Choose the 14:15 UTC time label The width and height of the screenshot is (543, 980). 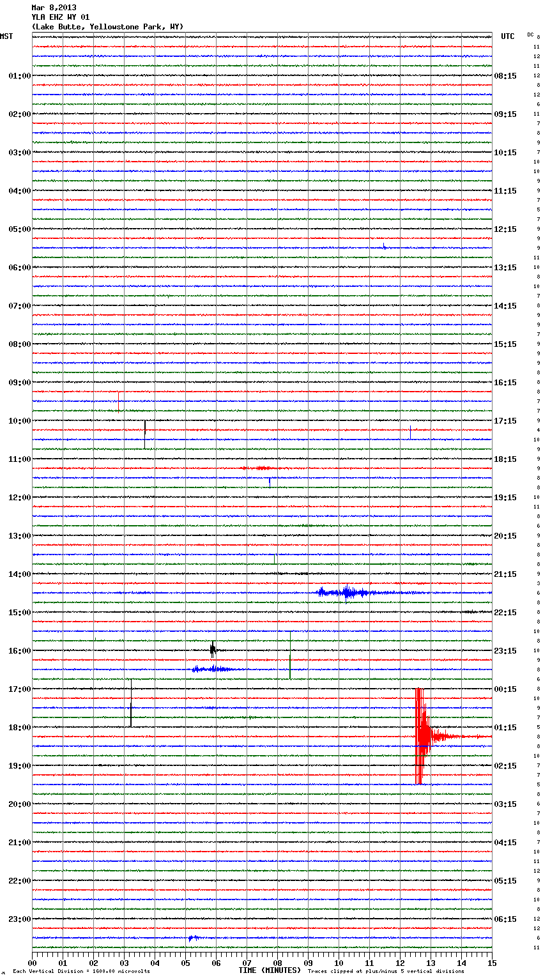[505, 306]
